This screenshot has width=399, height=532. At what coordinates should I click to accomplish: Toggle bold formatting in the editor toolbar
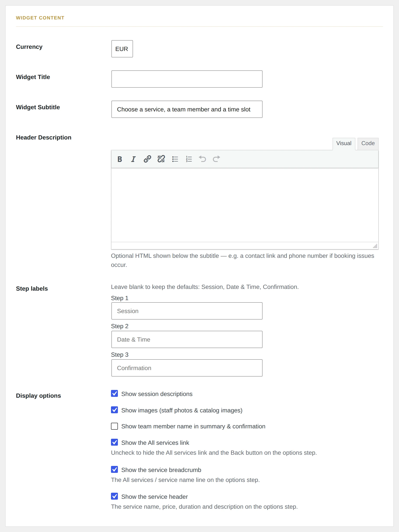[x=120, y=159]
